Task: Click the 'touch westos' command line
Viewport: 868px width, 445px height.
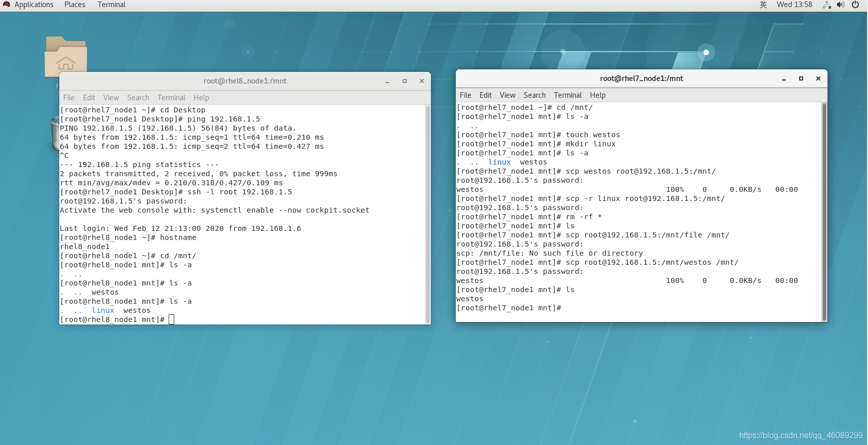Action: point(538,135)
